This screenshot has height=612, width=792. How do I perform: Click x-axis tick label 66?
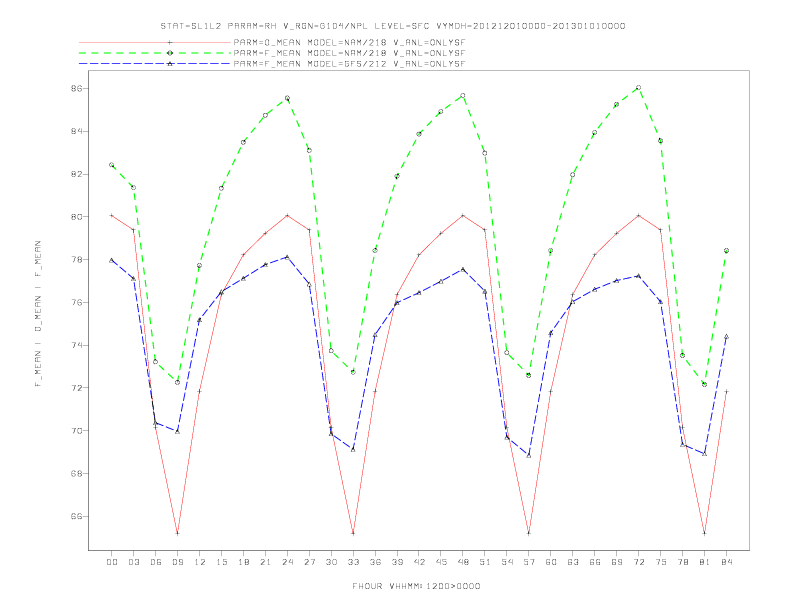coord(595,562)
